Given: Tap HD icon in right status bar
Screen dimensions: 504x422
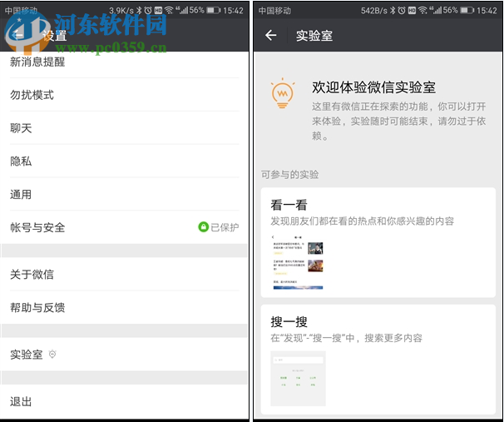Looking at the screenshot, I should click(412, 11).
